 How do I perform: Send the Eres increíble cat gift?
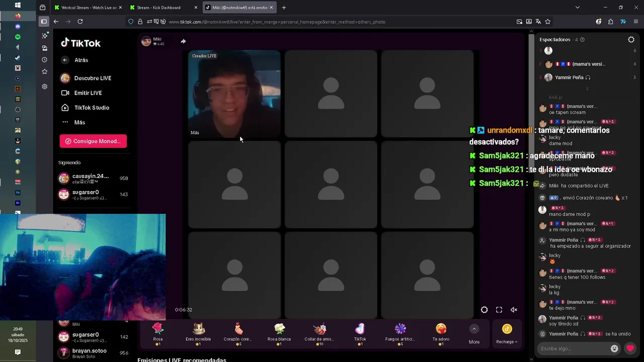pyautogui.click(x=198, y=334)
